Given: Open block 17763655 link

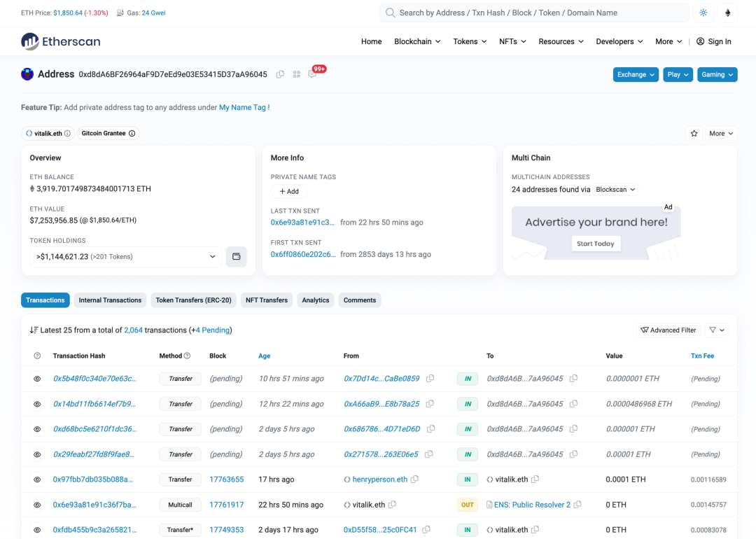Looking at the screenshot, I should pos(227,479).
